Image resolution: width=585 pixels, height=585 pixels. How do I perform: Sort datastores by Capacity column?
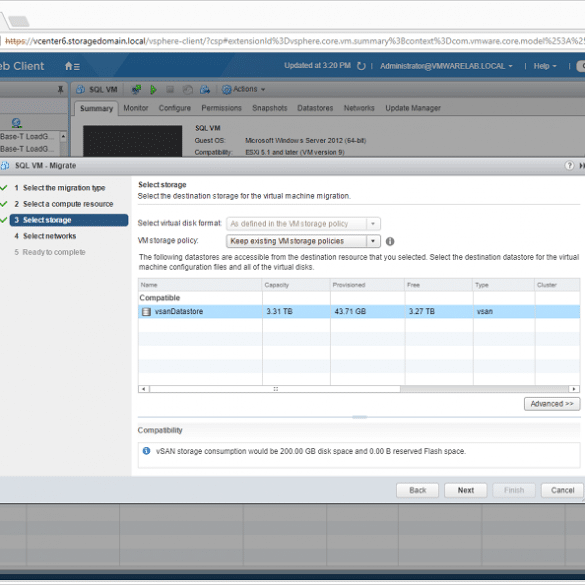coord(296,285)
